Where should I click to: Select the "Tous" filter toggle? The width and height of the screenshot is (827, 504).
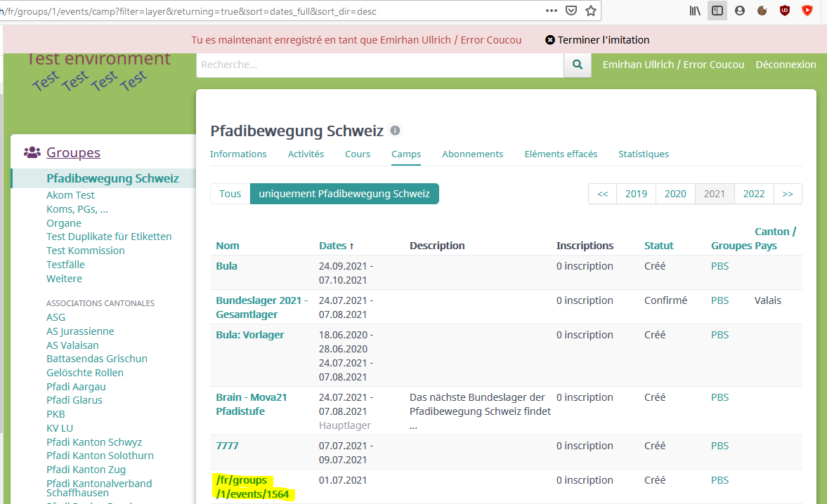tap(230, 193)
